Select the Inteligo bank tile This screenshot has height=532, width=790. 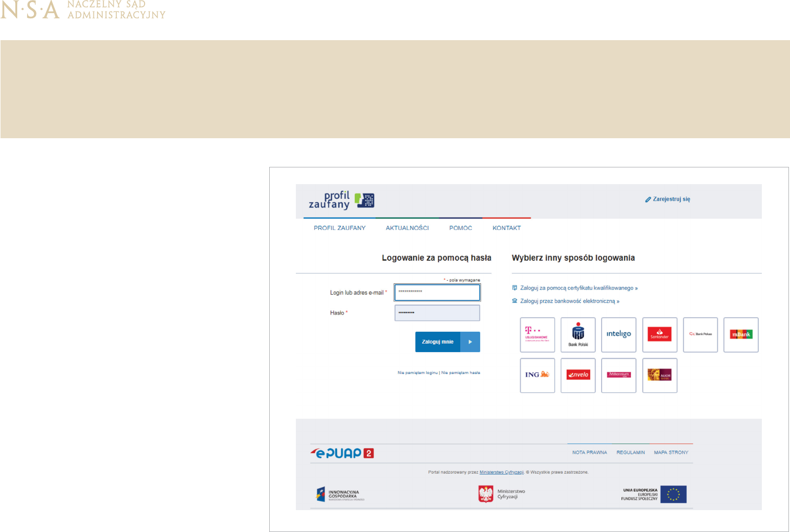(618, 335)
